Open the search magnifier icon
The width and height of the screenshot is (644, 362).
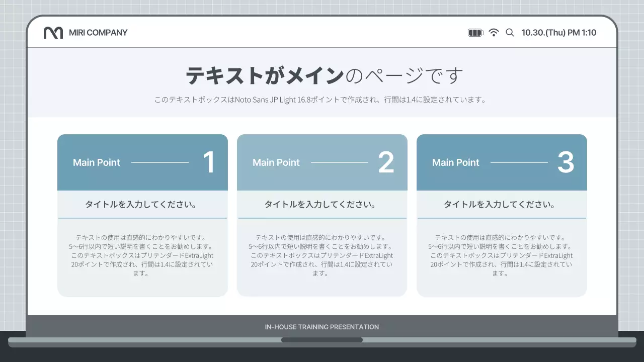pos(510,32)
